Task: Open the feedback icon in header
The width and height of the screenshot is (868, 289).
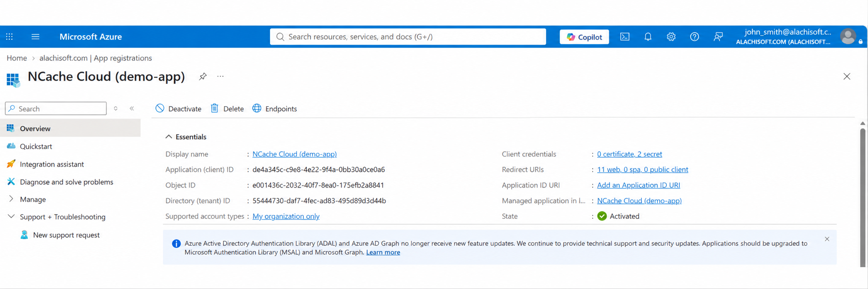Action: coord(718,37)
